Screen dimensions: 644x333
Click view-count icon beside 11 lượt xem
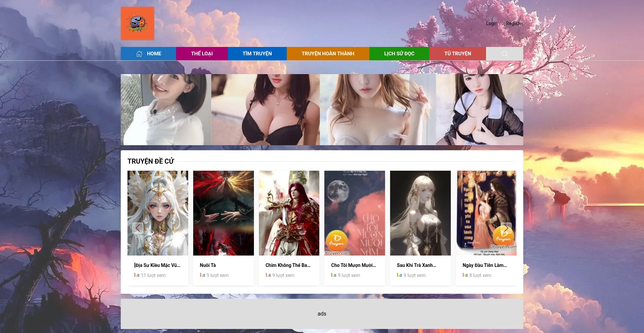coord(137,275)
